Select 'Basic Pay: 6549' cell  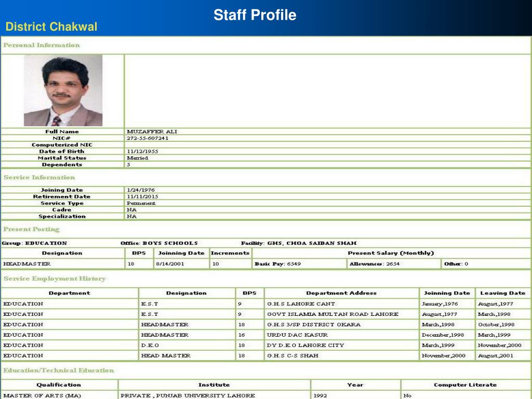299,264
